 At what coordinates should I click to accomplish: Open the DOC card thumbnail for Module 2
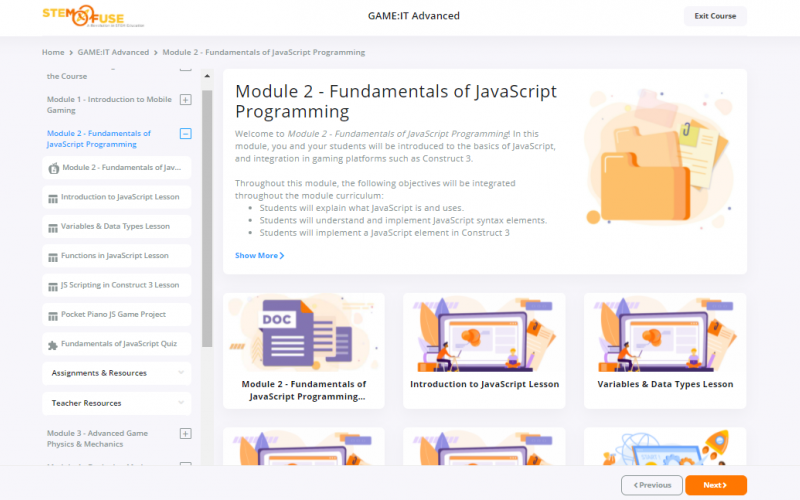[x=304, y=333]
